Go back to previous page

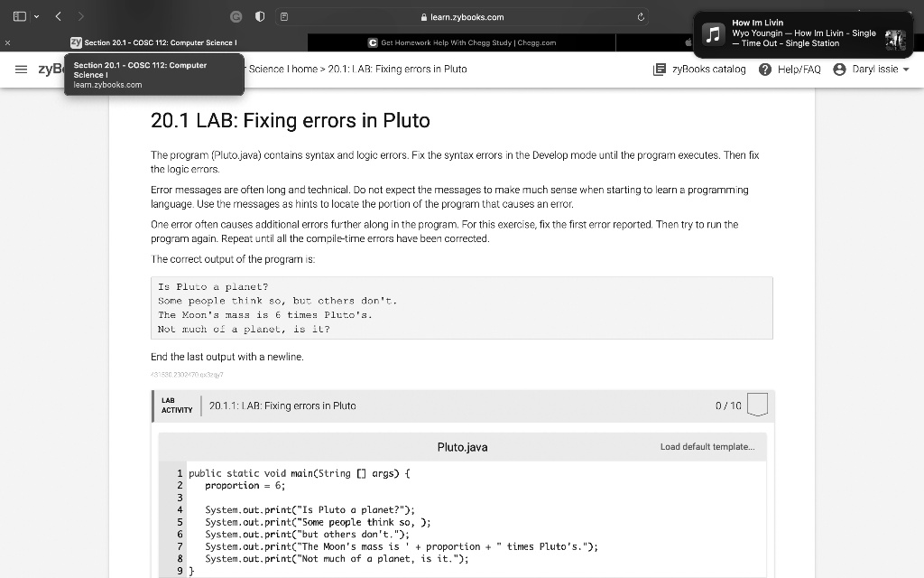(x=57, y=16)
